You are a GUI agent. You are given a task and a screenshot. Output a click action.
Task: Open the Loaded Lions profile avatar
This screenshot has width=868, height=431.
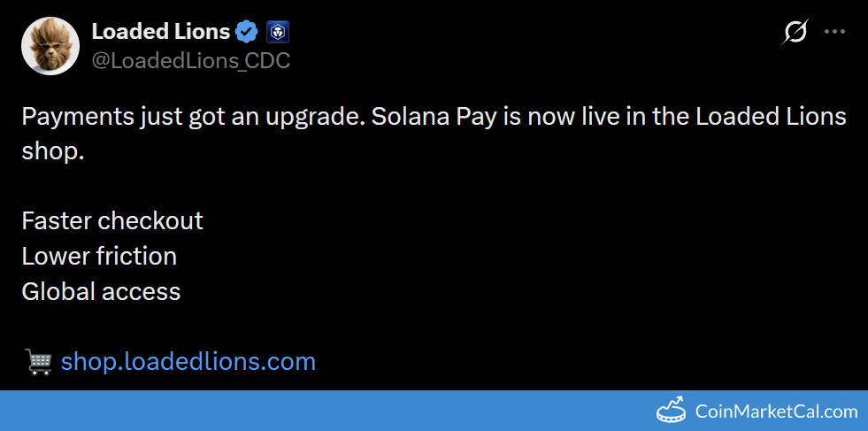50,45
